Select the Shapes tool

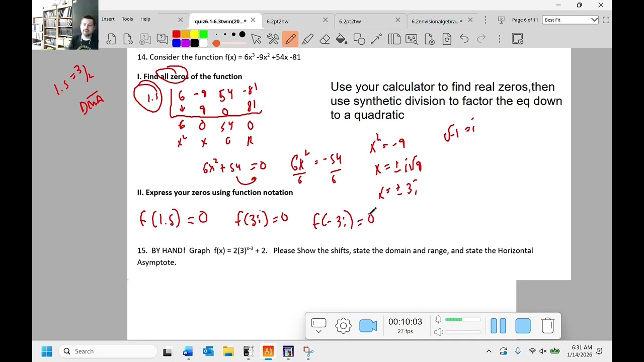[359, 39]
